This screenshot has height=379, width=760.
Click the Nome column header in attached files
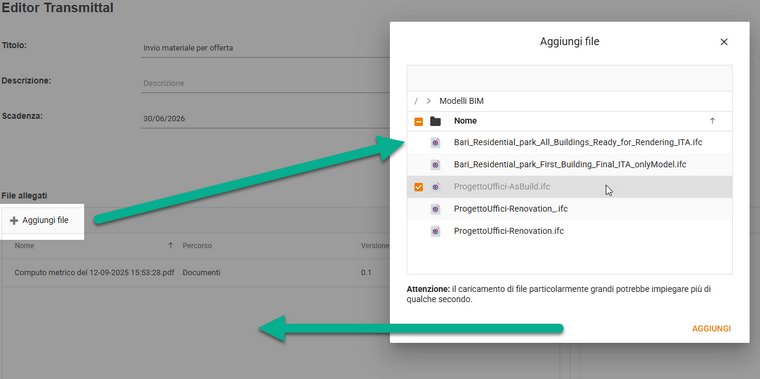click(x=24, y=246)
